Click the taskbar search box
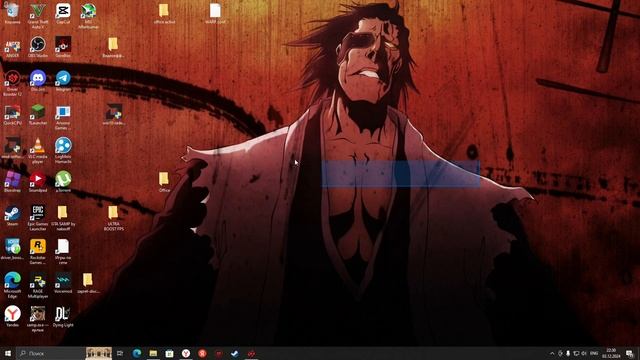The height and width of the screenshot is (360, 640). [51, 353]
